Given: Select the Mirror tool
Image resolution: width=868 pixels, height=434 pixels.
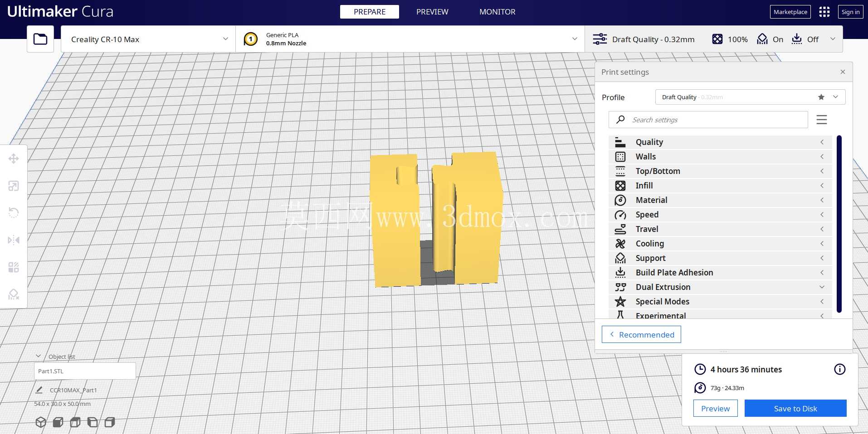Looking at the screenshot, I should [x=14, y=240].
